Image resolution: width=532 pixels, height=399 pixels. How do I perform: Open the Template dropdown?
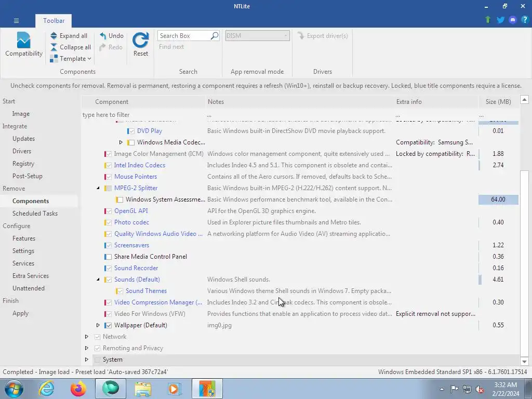[71, 59]
